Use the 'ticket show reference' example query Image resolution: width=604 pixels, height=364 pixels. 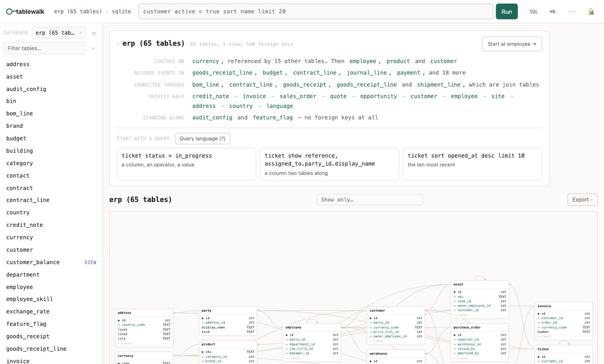pos(330,164)
